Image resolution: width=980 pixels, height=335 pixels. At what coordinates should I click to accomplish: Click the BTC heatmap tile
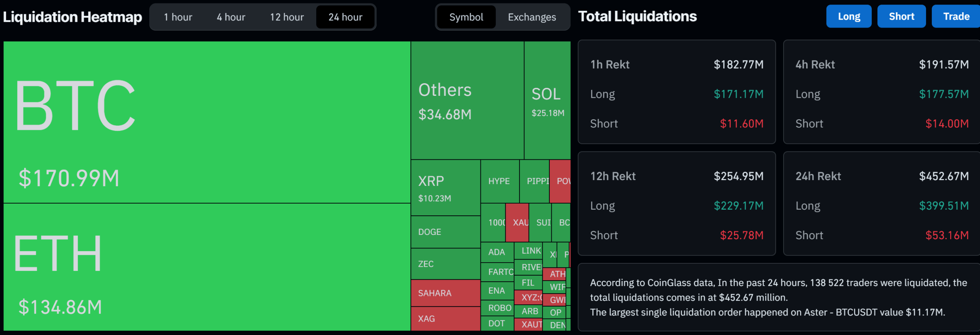pos(207,122)
